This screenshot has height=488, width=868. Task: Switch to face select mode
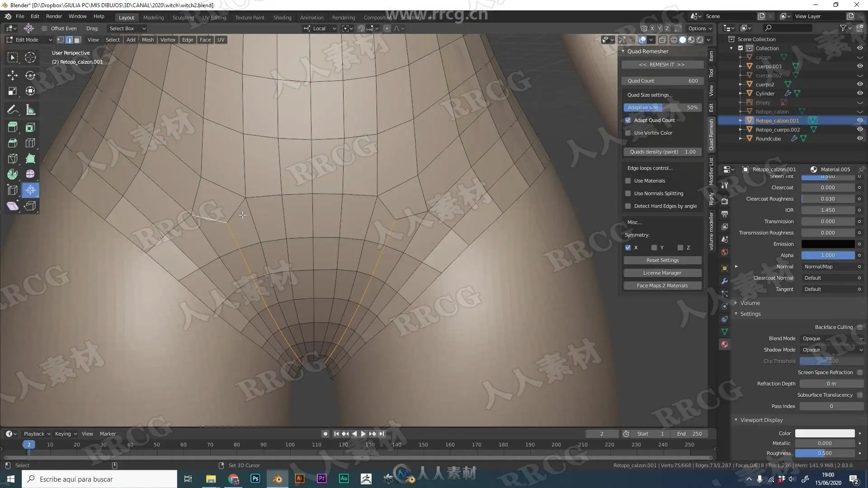coord(77,40)
